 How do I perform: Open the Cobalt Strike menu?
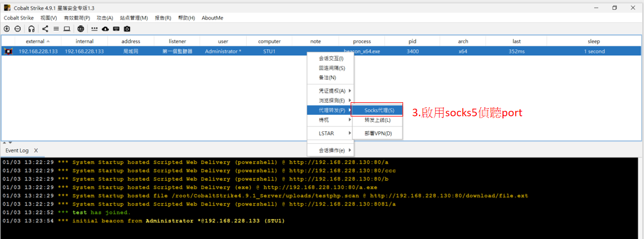19,18
